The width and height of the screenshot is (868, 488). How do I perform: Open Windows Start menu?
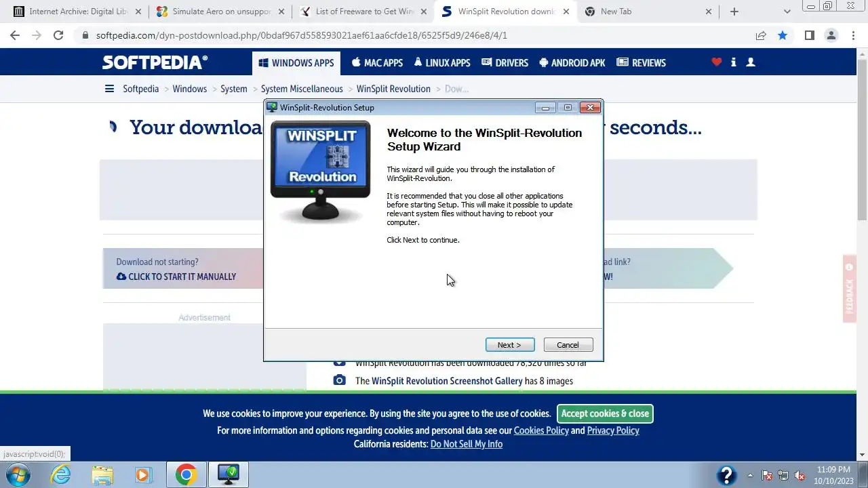pyautogui.click(x=18, y=475)
